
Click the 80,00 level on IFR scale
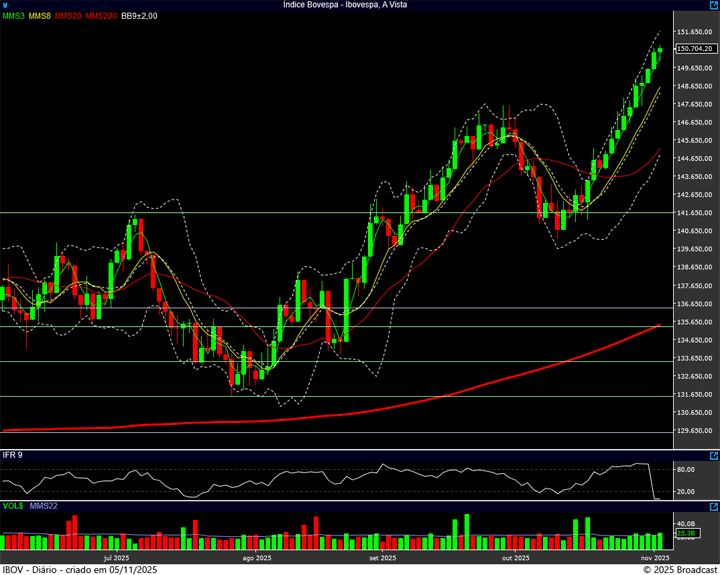(x=686, y=468)
